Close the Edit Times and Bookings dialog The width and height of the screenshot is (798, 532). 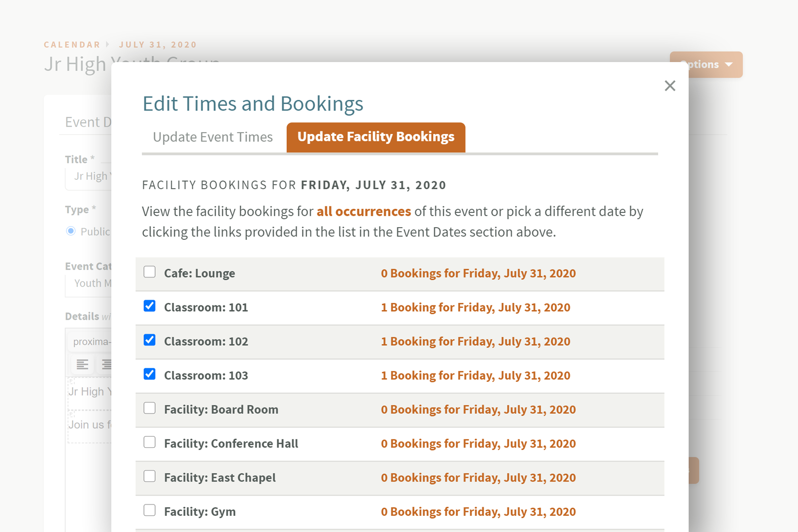click(x=670, y=86)
